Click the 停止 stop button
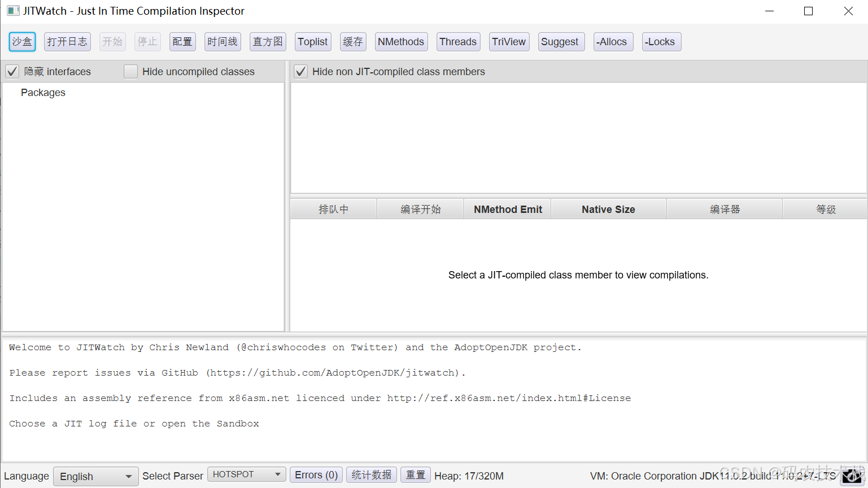 point(147,42)
